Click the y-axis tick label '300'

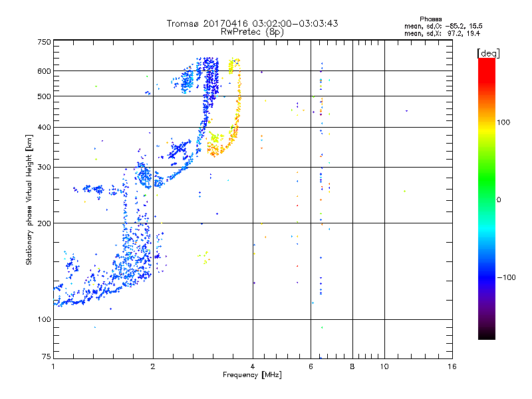click(x=44, y=167)
